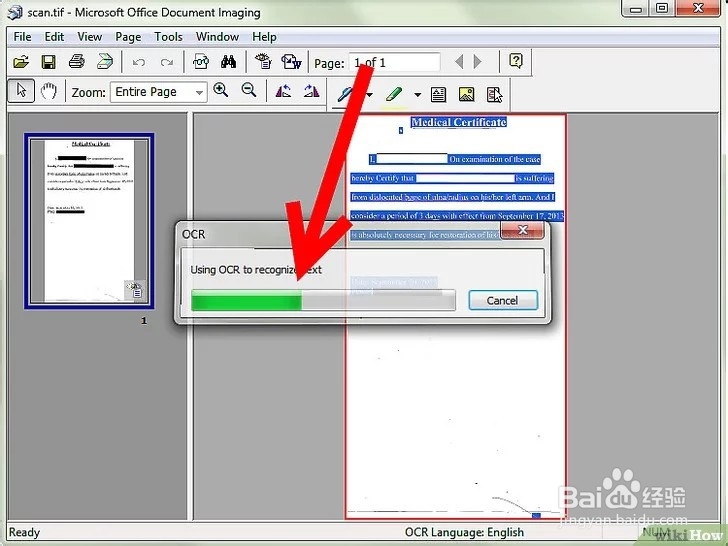The width and height of the screenshot is (728, 546).
Task: Open the View menu
Action: coord(89,37)
